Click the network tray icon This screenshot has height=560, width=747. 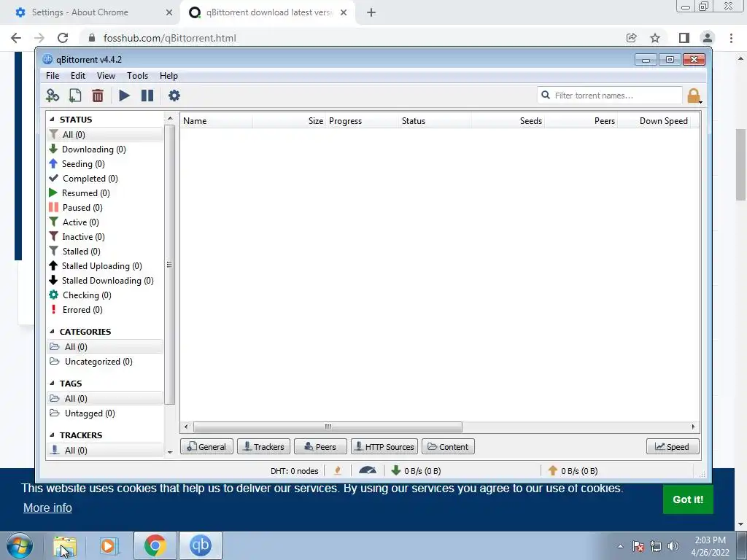click(x=656, y=546)
